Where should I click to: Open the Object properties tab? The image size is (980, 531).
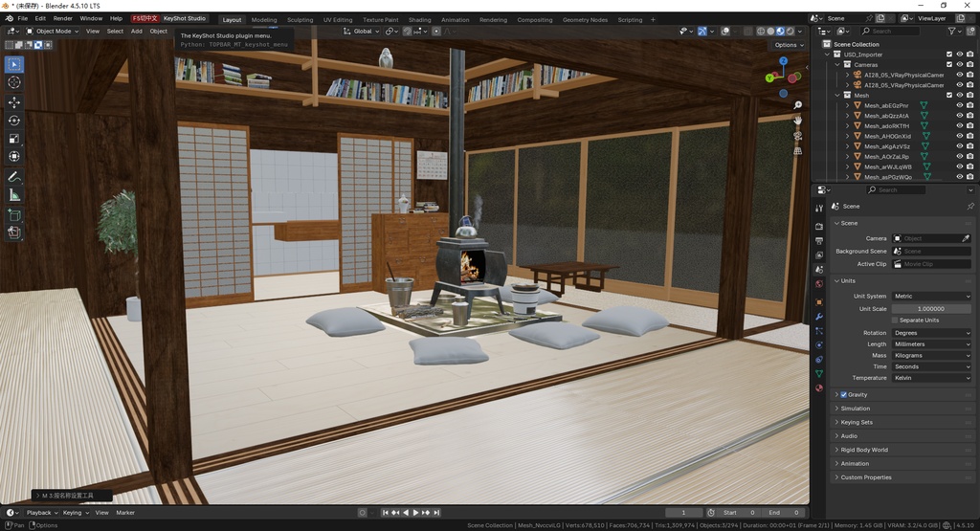819,301
